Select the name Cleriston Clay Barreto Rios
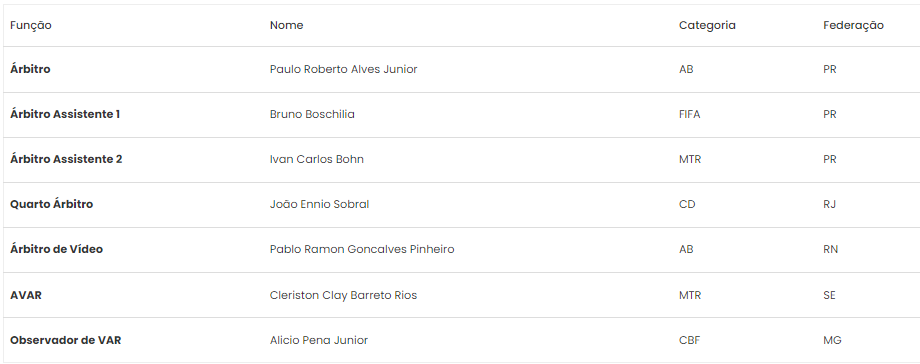Image resolution: width=920 pixels, height=364 pixels. (x=343, y=295)
